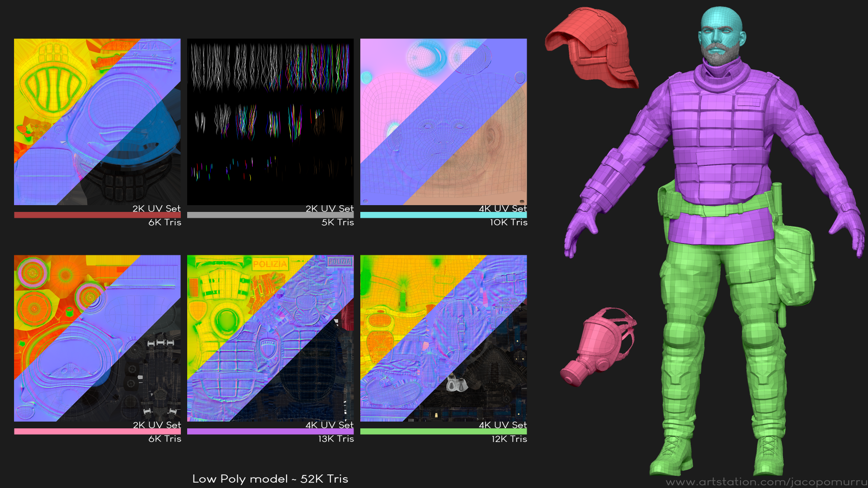Open the helmet UV texture map thumbnail
This screenshot has width=868, height=488.
(97, 122)
